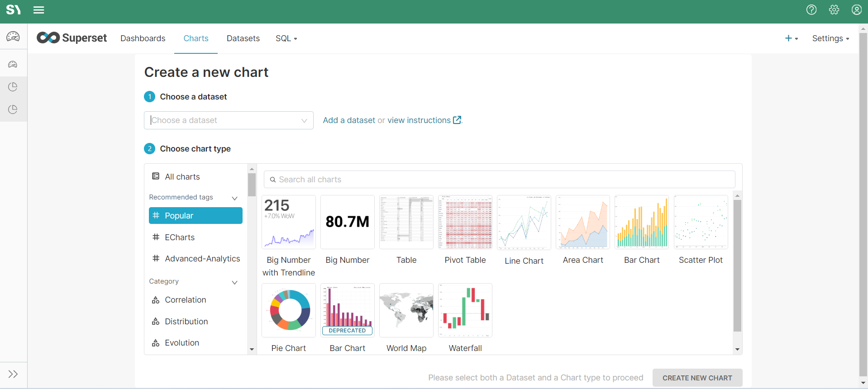Expand the sidebar with double-chevron icon

(x=13, y=374)
